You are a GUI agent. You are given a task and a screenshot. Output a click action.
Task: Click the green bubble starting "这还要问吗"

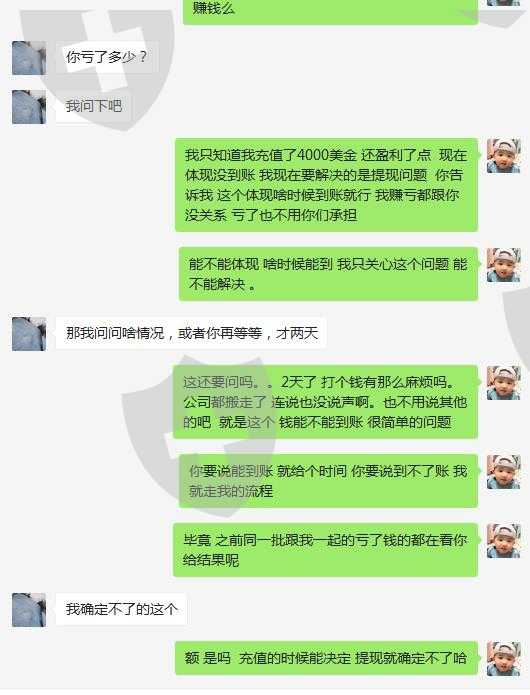coord(326,402)
